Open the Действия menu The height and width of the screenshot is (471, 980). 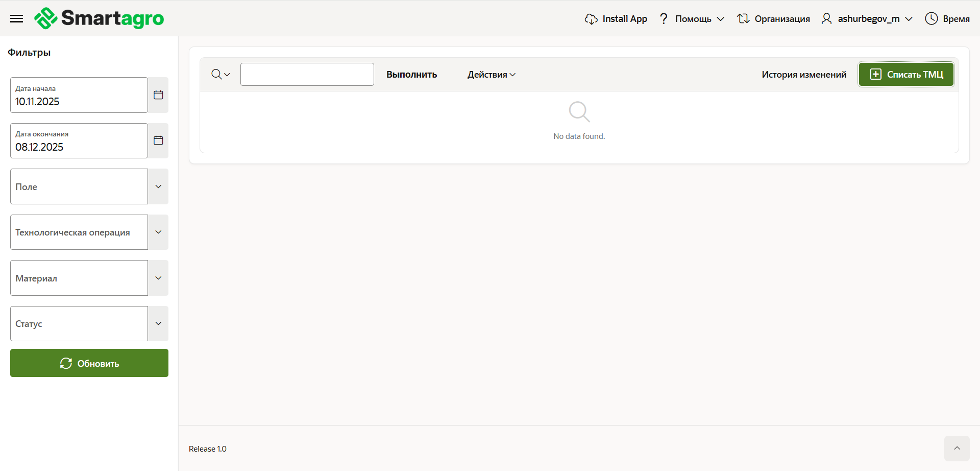click(491, 75)
